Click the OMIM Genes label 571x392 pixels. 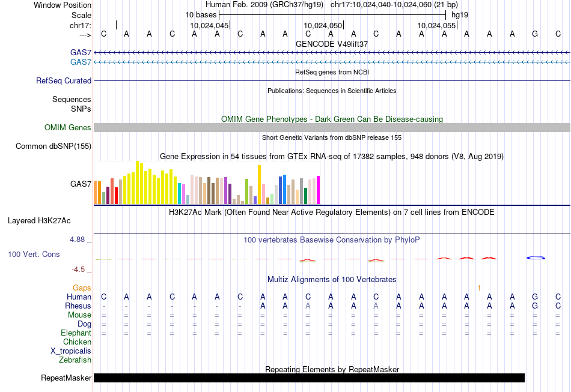[68, 128]
